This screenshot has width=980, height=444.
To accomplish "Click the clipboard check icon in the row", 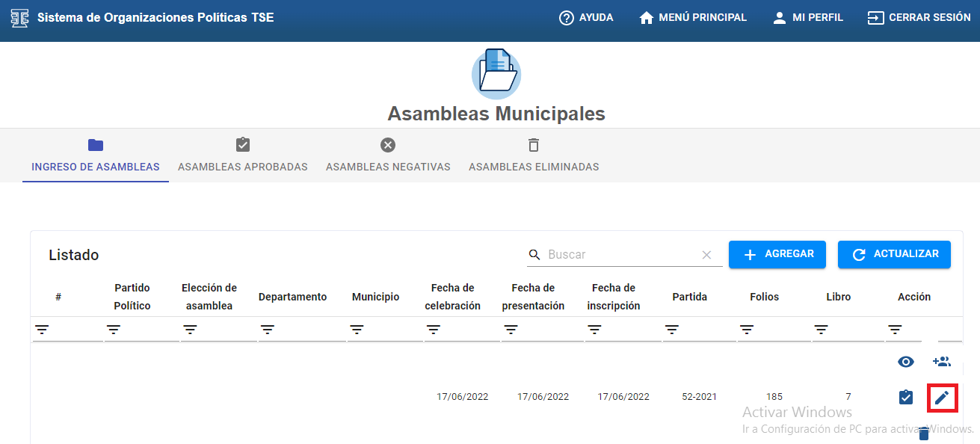I will (906, 397).
